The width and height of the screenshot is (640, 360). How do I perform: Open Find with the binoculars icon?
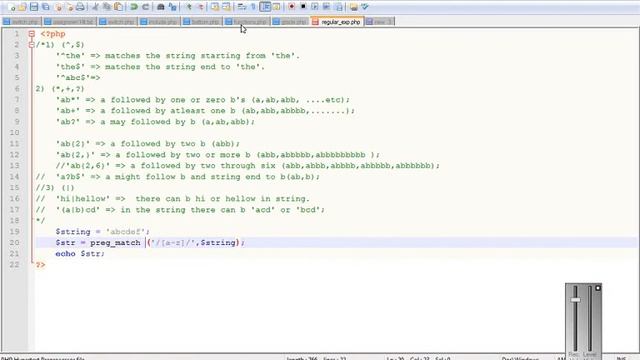(161, 7)
